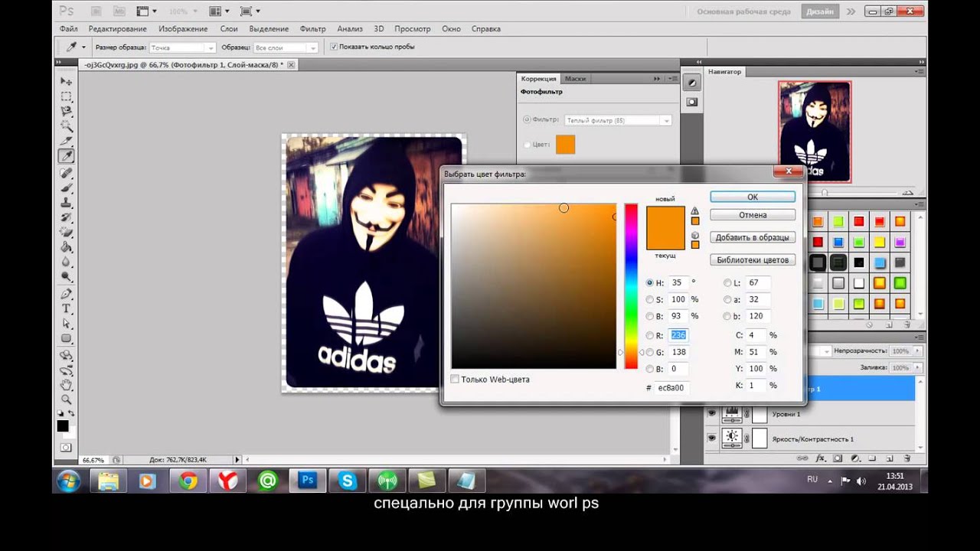Click the Отмена button
The image size is (980, 551).
pyautogui.click(x=753, y=215)
